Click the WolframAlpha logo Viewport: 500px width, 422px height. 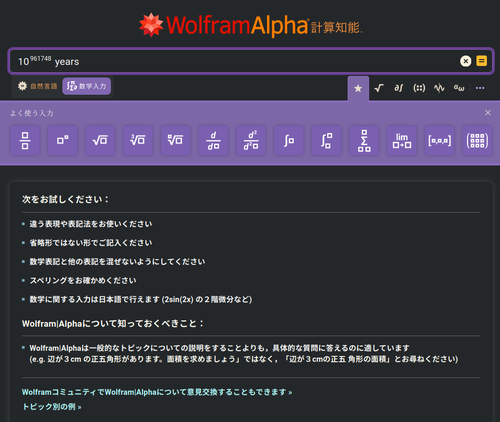251,25
